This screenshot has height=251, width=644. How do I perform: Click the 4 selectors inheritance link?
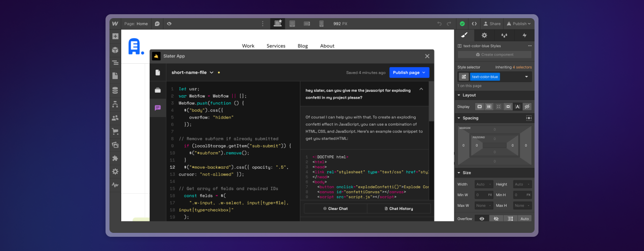[x=522, y=67]
